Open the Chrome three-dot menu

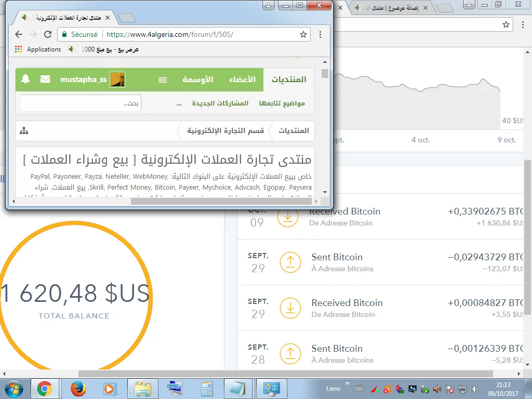pyautogui.click(x=320, y=34)
